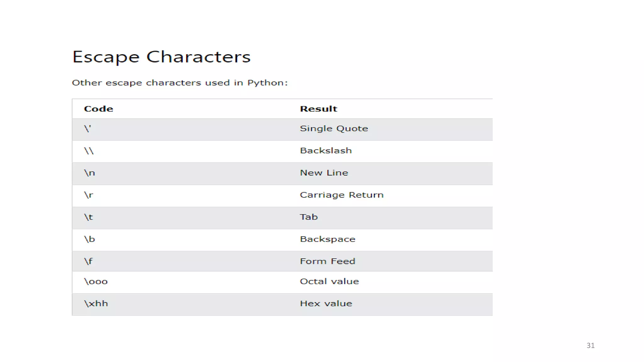Select the \b code cell
The image size is (644, 362).
pyautogui.click(x=90, y=239)
